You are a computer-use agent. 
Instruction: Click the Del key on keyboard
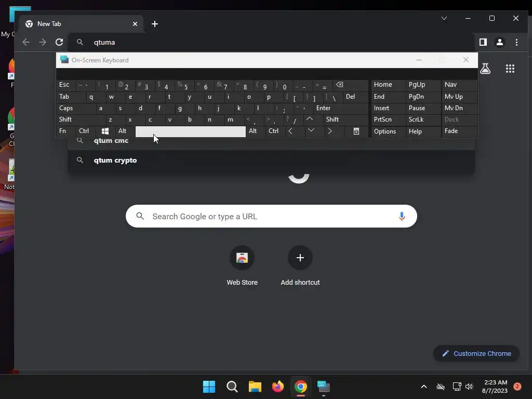pyautogui.click(x=355, y=97)
